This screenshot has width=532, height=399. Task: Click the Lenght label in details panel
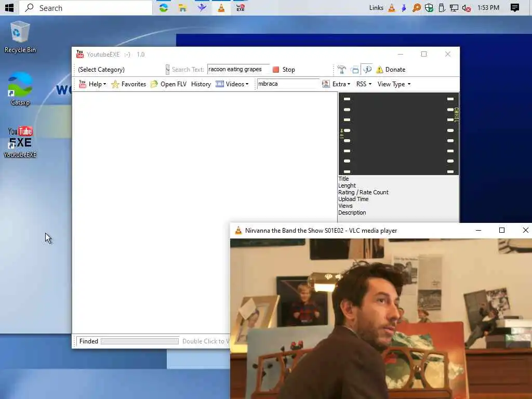pos(347,185)
